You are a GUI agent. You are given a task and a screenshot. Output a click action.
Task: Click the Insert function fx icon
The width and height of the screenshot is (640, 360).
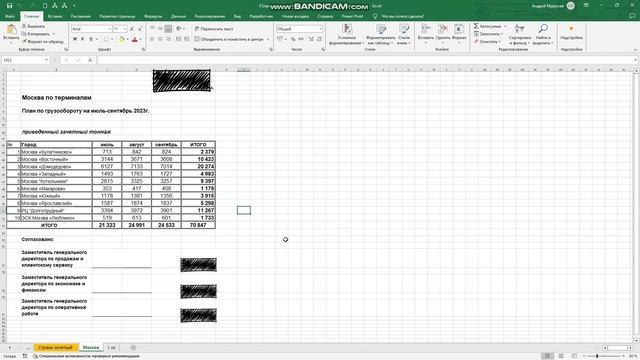[90, 60]
